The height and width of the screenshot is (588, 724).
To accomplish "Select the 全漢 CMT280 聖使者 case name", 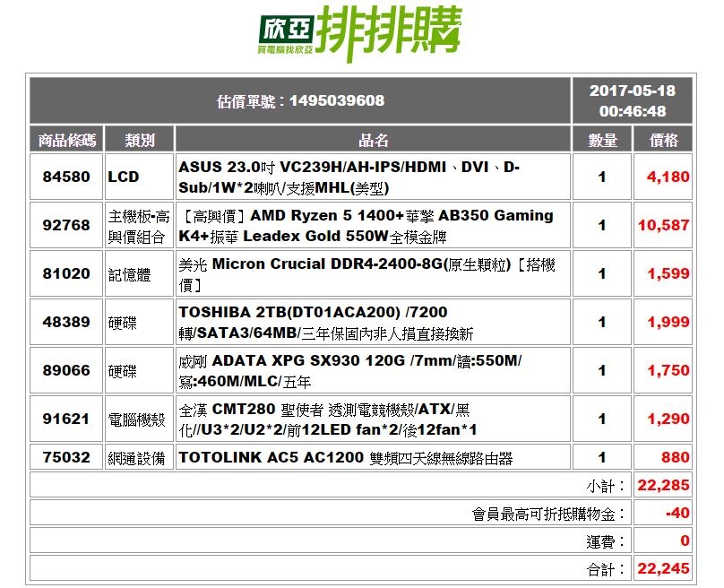I will (x=328, y=419).
